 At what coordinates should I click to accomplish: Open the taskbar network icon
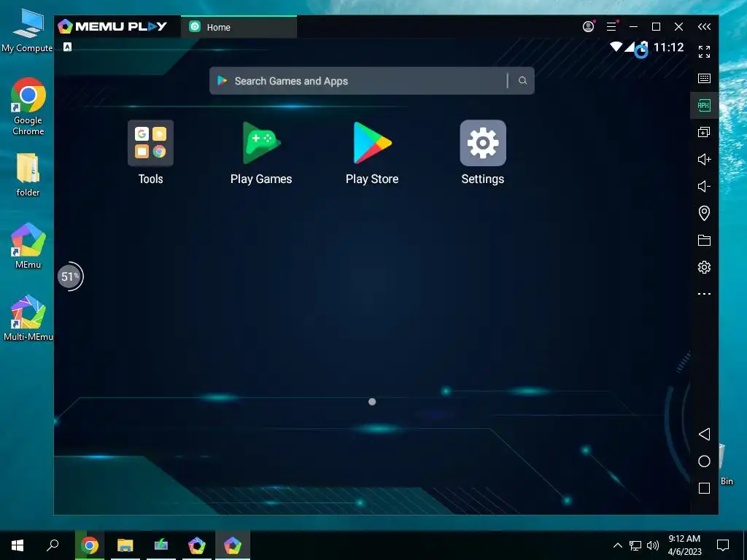635,545
